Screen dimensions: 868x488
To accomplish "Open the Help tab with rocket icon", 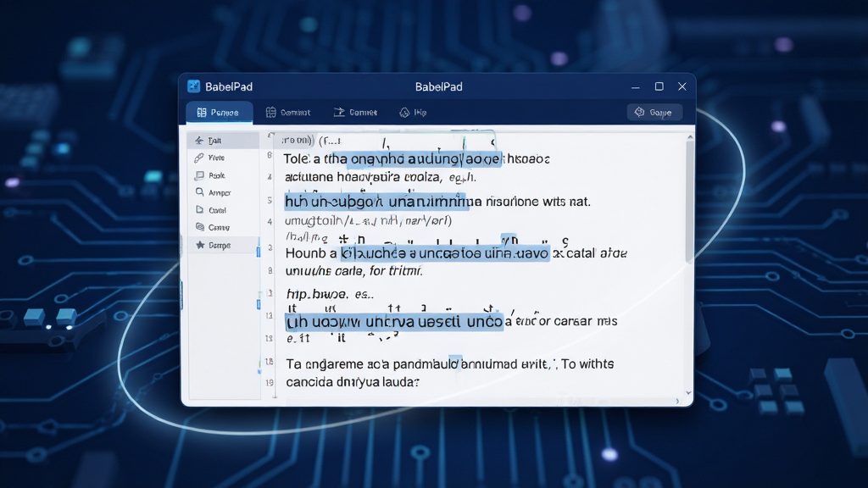I will [413, 113].
